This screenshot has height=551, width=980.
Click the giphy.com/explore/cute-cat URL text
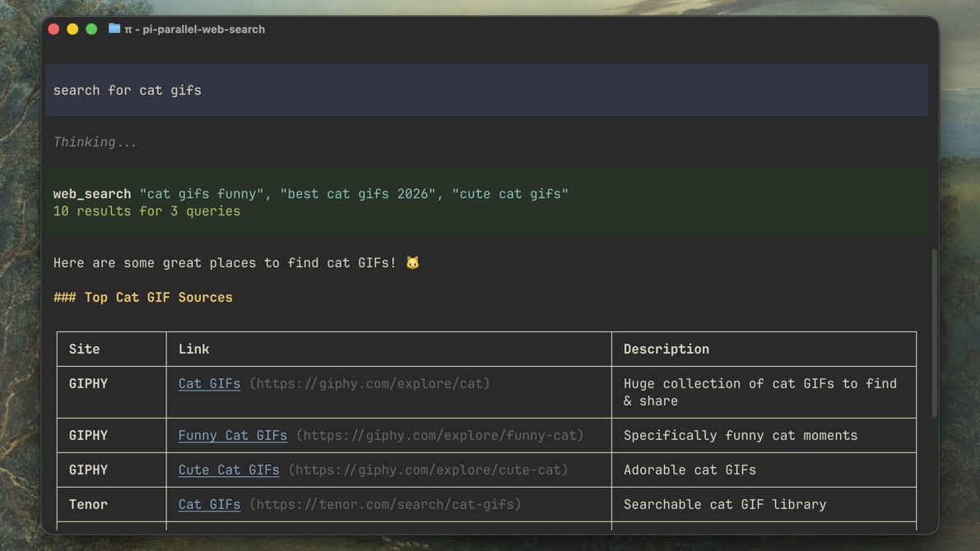(x=428, y=470)
